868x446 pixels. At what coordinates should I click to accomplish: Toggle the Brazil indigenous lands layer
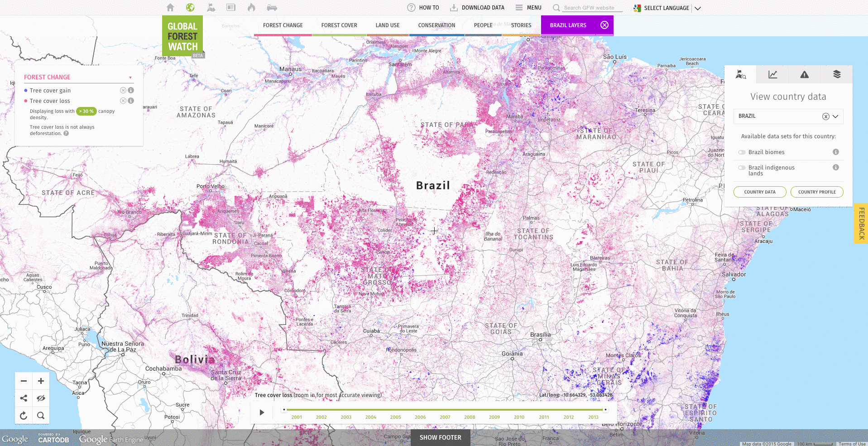coord(742,168)
